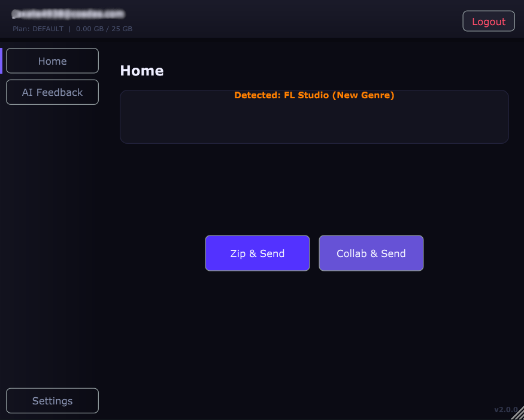Image resolution: width=524 pixels, height=420 pixels.
Task: Click the FL Studio (New Genre) detection text
Action: [314, 95]
